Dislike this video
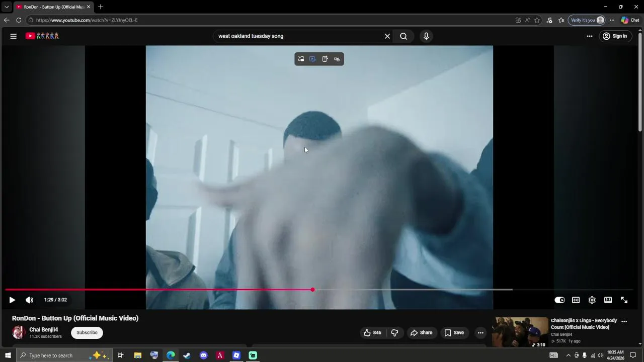The image size is (644, 362). (x=394, y=332)
